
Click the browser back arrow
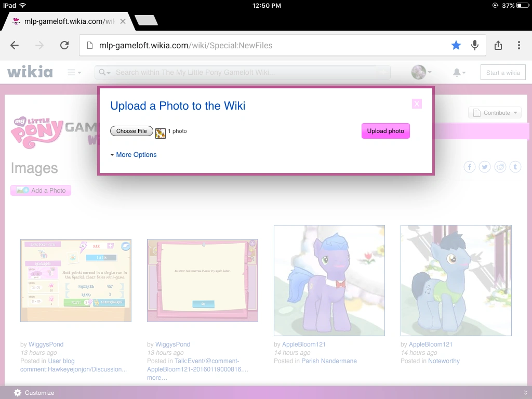(15, 45)
